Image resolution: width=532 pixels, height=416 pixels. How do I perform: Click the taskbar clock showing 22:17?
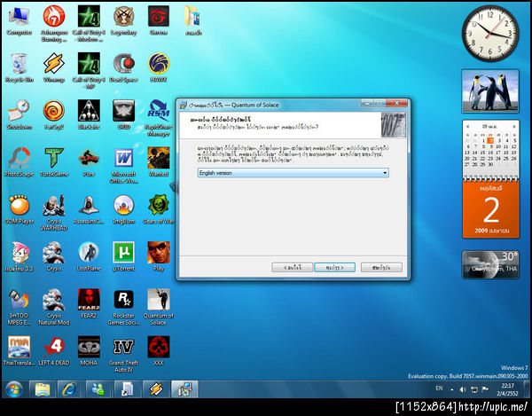[507, 389]
